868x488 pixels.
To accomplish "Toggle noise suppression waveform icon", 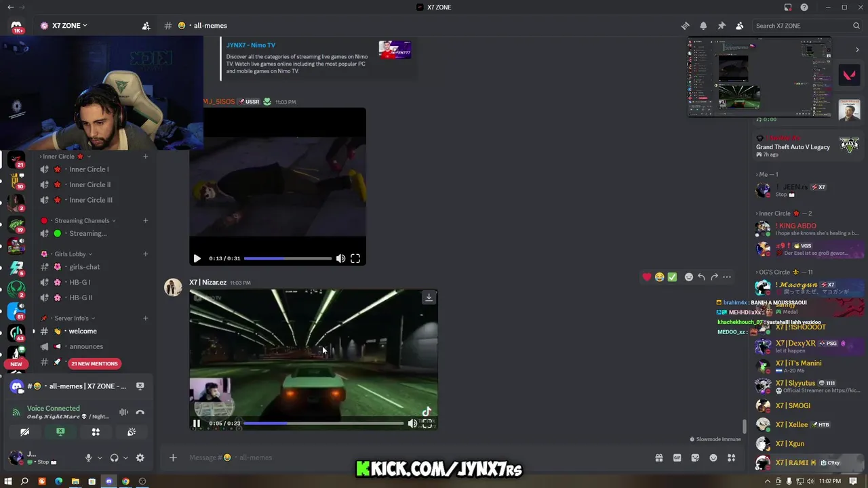I will tap(123, 412).
